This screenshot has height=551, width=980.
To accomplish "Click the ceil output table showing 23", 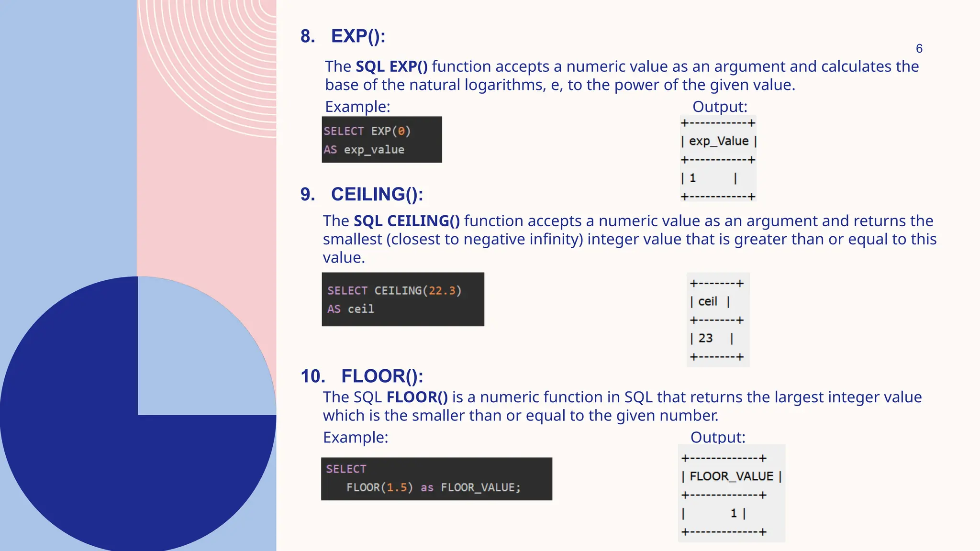I will [x=718, y=320].
